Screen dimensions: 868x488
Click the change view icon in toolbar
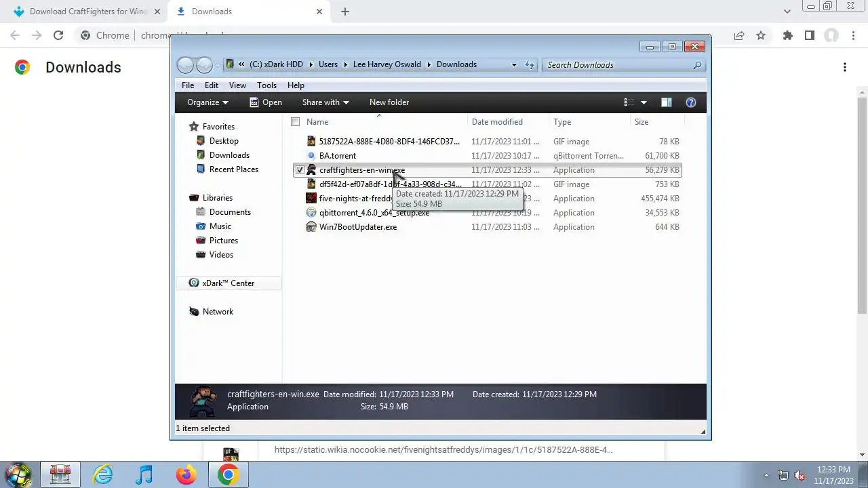click(x=629, y=102)
